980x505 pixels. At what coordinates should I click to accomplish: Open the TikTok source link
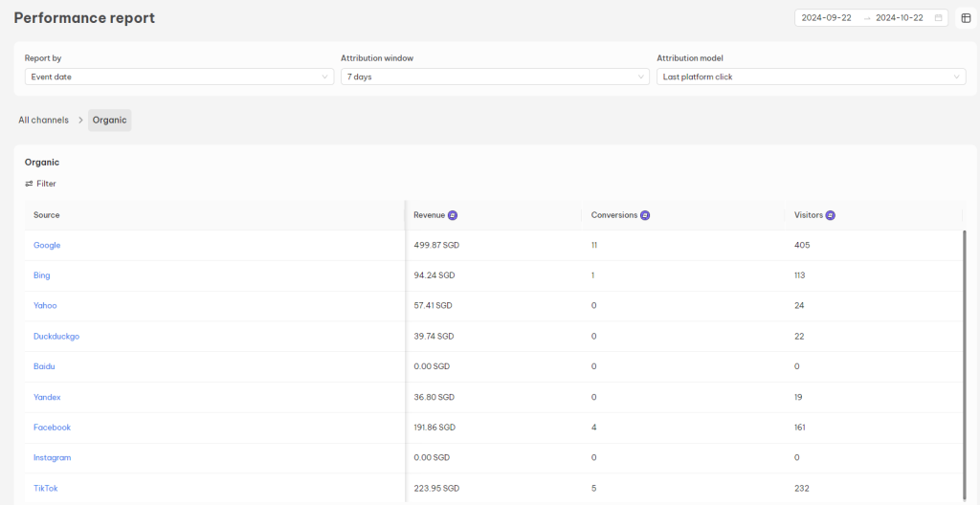coord(46,489)
